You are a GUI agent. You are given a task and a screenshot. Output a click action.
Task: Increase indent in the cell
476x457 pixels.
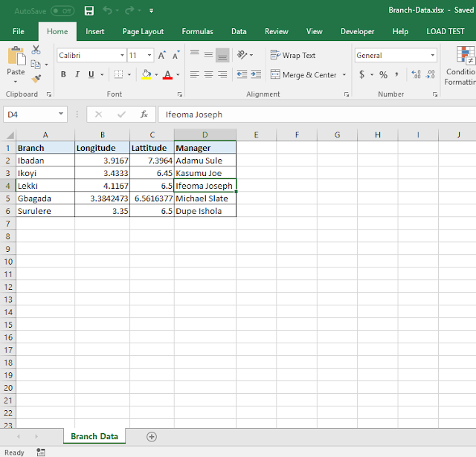tap(256, 74)
